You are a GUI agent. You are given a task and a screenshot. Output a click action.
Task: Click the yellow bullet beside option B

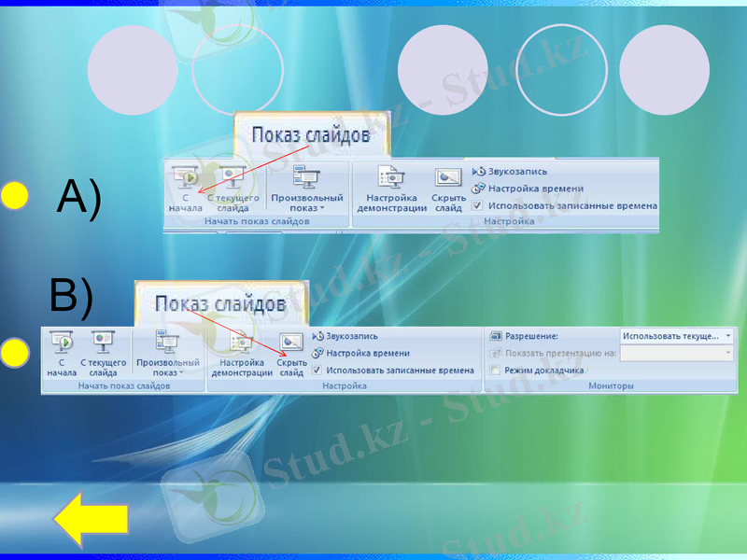(x=17, y=354)
